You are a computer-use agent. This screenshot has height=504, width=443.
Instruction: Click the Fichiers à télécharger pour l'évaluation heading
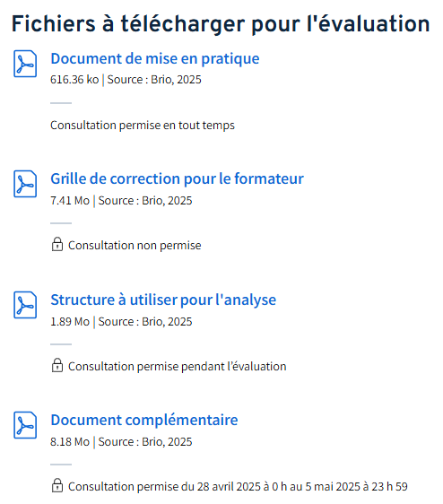221,24
